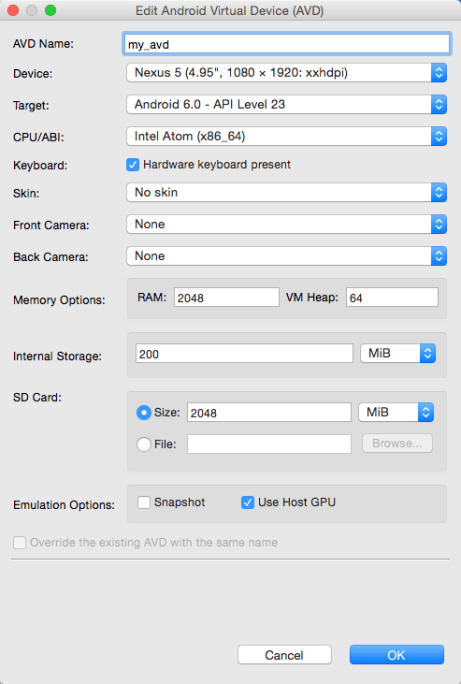Screen dimensions: 461x684
Task: Select the SD Card Size radio button
Action: (143, 413)
